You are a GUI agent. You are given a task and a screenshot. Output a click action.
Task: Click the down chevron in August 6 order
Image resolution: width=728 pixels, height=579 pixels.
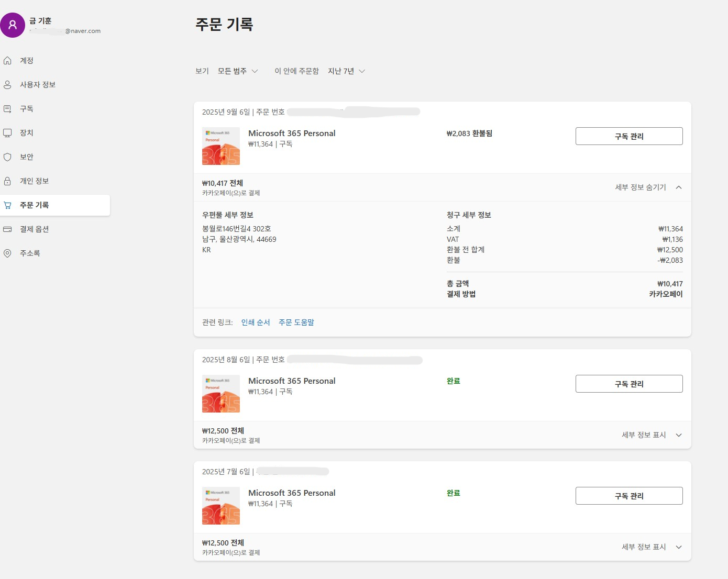click(x=679, y=435)
